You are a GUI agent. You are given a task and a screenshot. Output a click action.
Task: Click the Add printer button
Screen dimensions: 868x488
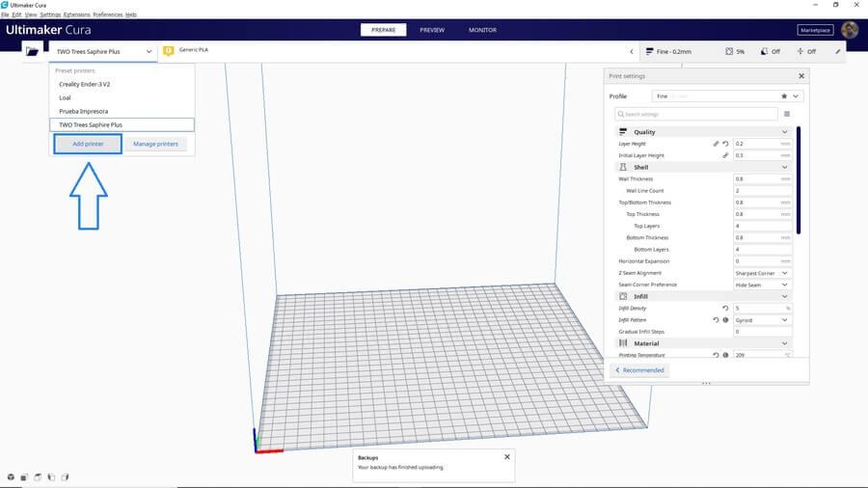[x=87, y=144]
